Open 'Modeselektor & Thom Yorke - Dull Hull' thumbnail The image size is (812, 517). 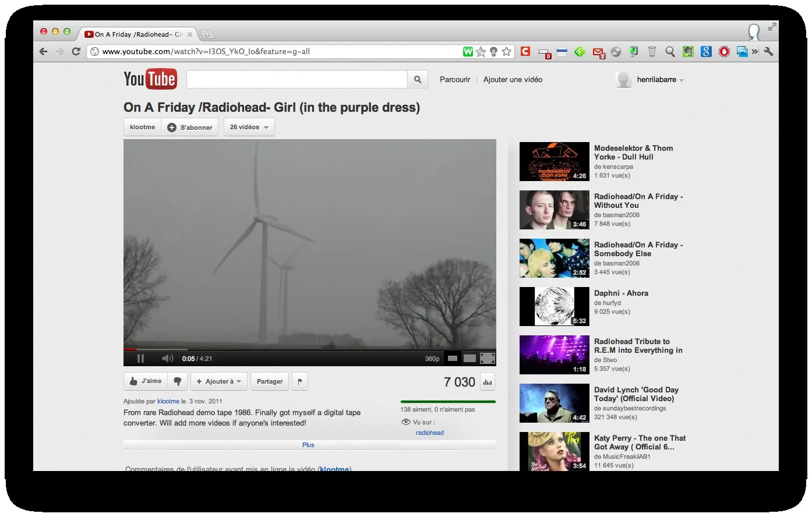(554, 162)
